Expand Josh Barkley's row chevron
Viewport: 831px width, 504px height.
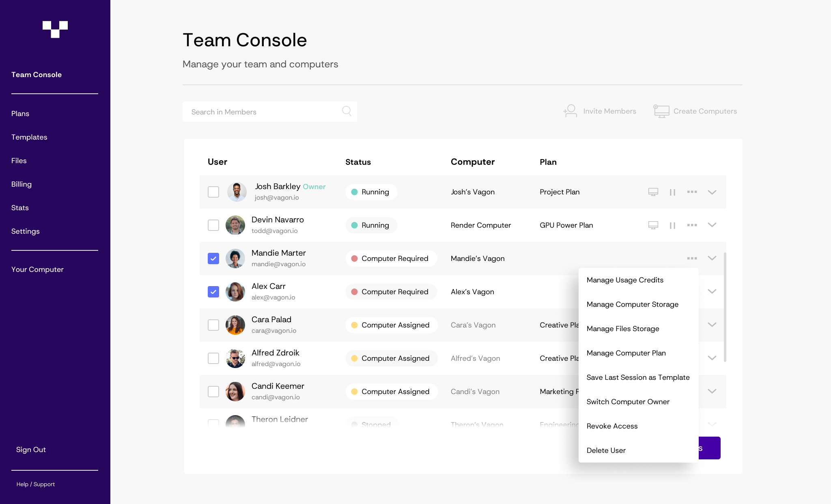(x=712, y=192)
